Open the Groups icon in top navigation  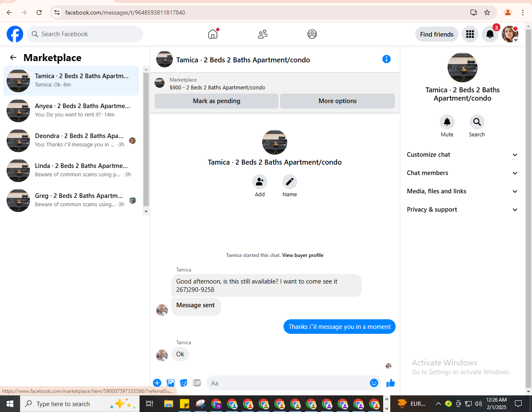click(312, 34)
